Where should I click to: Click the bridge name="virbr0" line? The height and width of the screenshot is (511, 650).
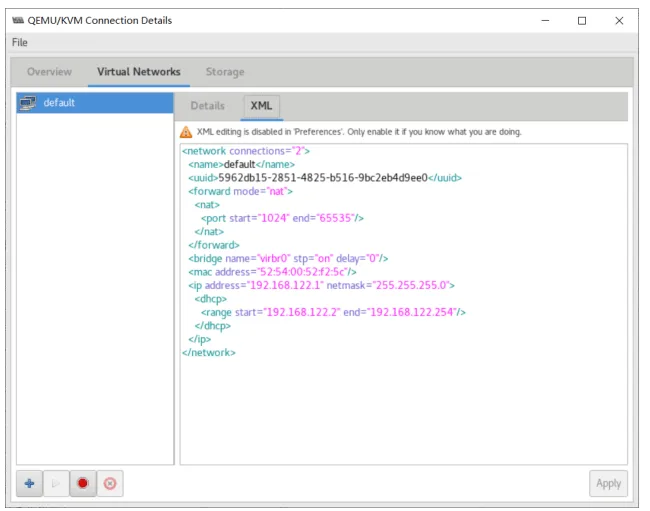[x=288, y=259]
